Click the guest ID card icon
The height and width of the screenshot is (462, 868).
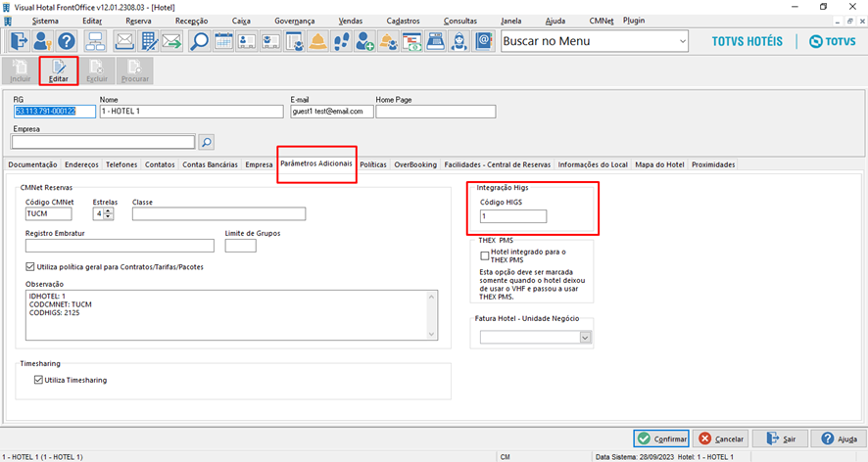[247, 41]
